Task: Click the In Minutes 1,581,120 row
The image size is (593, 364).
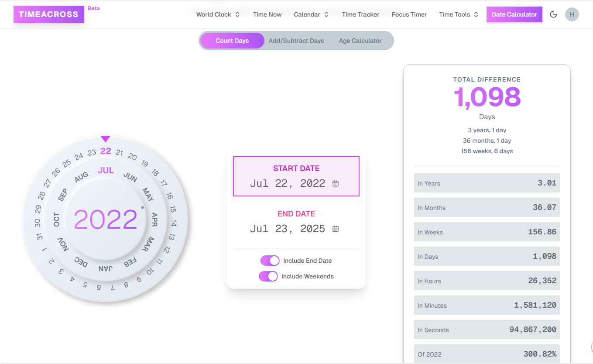Action: point(487,306)
